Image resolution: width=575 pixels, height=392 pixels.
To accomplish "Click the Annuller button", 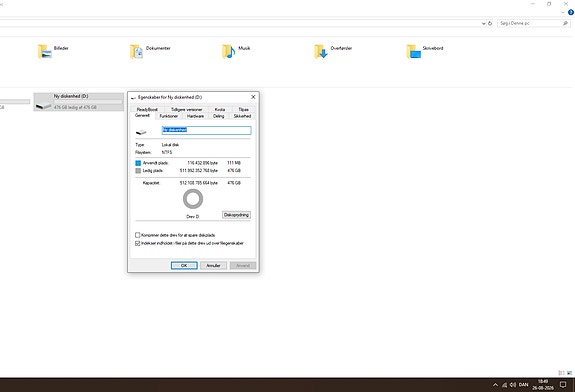I will 213,265.
